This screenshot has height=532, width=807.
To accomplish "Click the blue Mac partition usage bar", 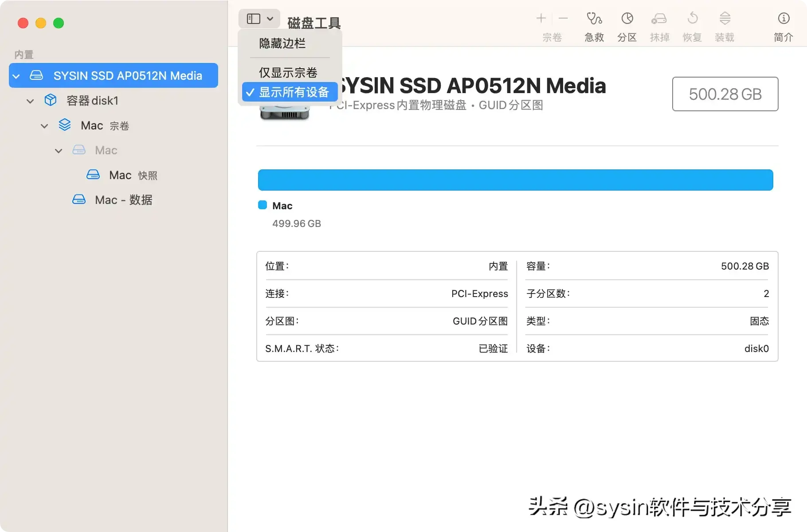I will pos(515,180).
